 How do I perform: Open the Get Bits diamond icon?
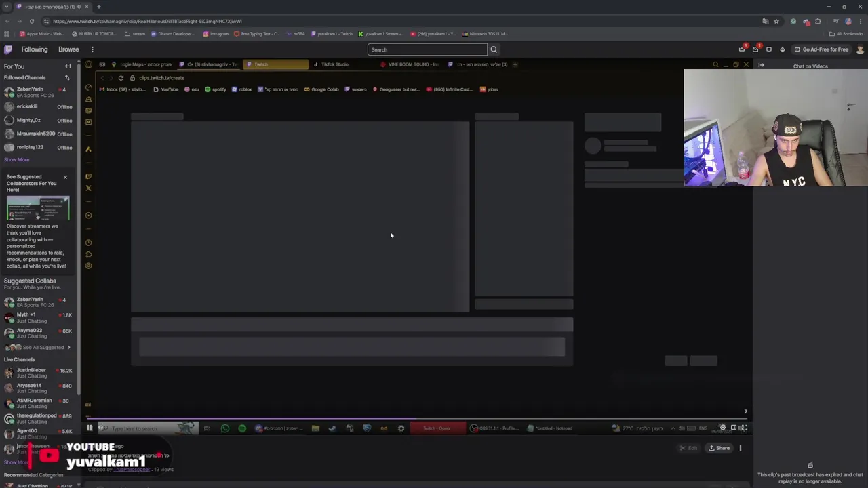(x=783, y=49)
